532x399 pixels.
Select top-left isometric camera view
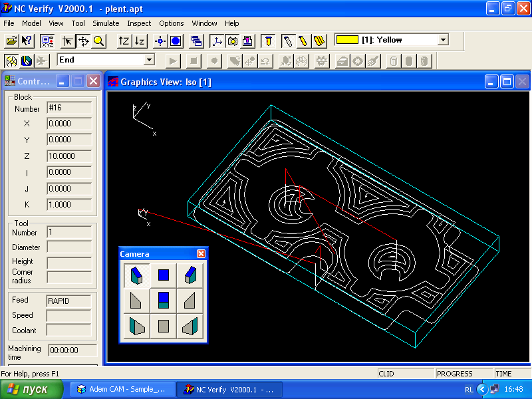[137, 275]
